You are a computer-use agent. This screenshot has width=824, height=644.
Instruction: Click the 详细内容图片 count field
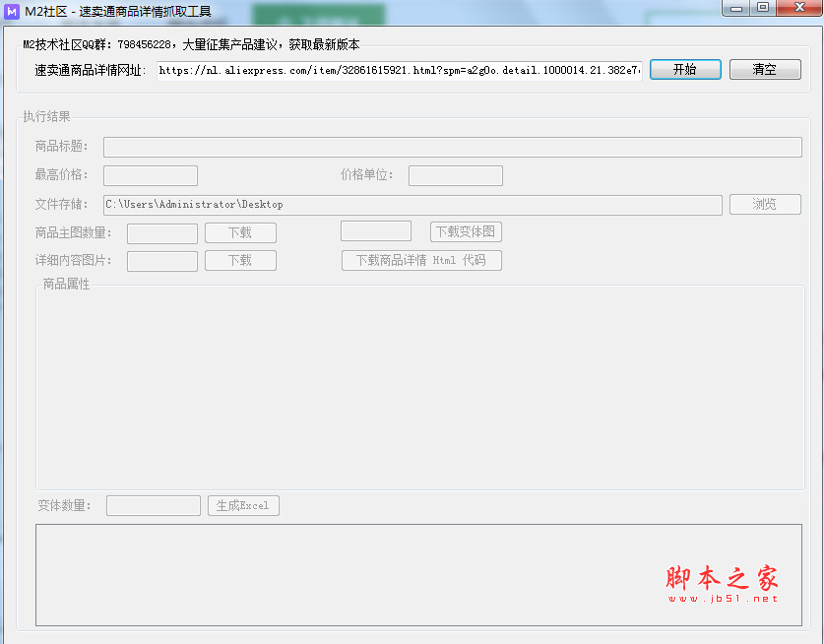click(161, 260)
